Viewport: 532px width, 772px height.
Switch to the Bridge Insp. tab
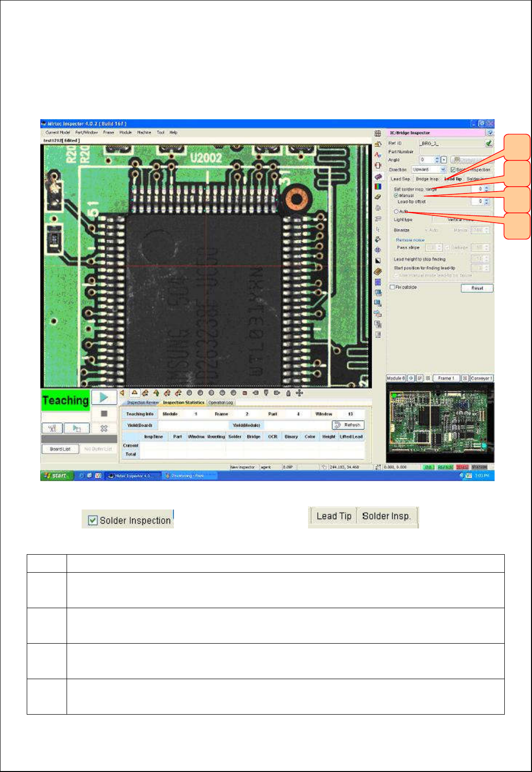pyautogui.click(x=427, y=179)
